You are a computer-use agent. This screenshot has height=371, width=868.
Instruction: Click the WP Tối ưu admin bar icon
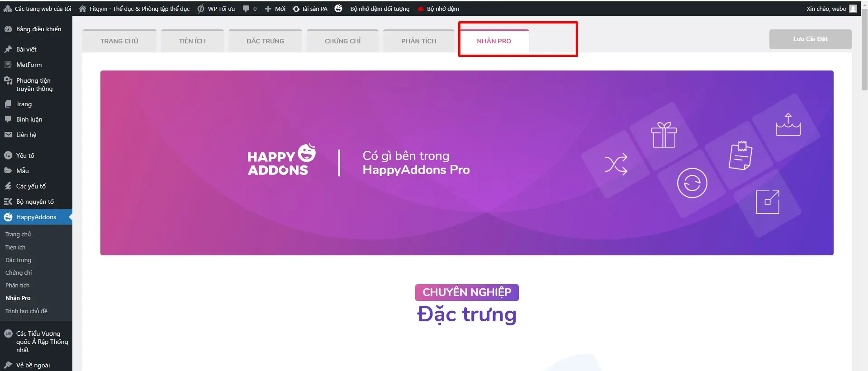(x=201, y=9)
